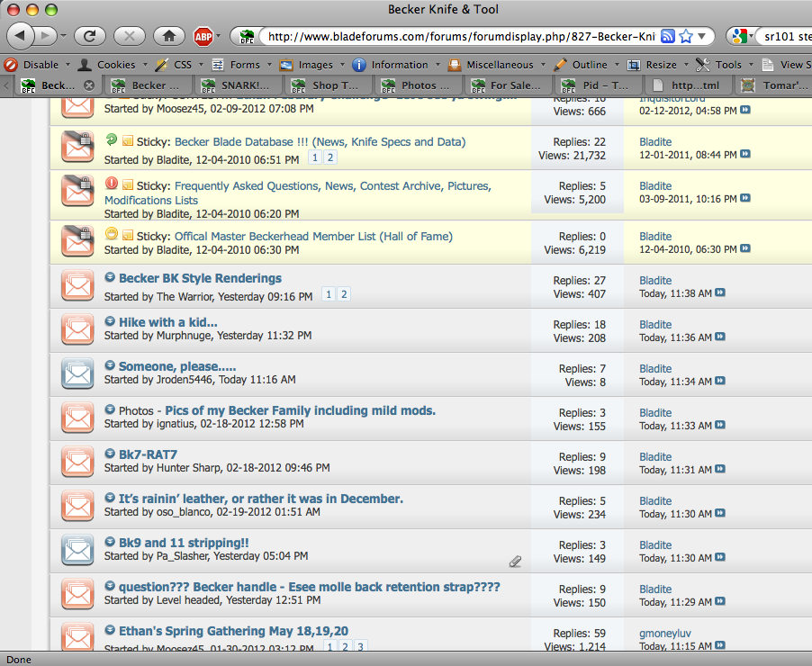Go to last post dated Today, 11:29 AM
812x666 pixels.
(x=720, y=602)
